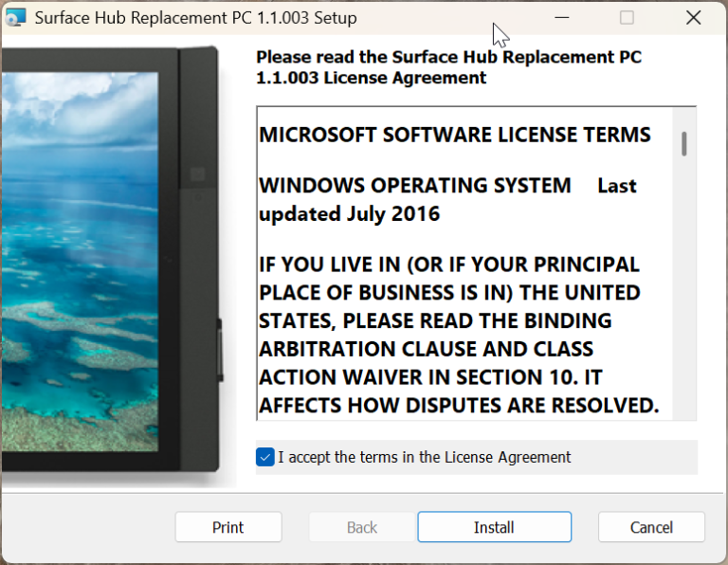Click the Print button

[228, 527]
